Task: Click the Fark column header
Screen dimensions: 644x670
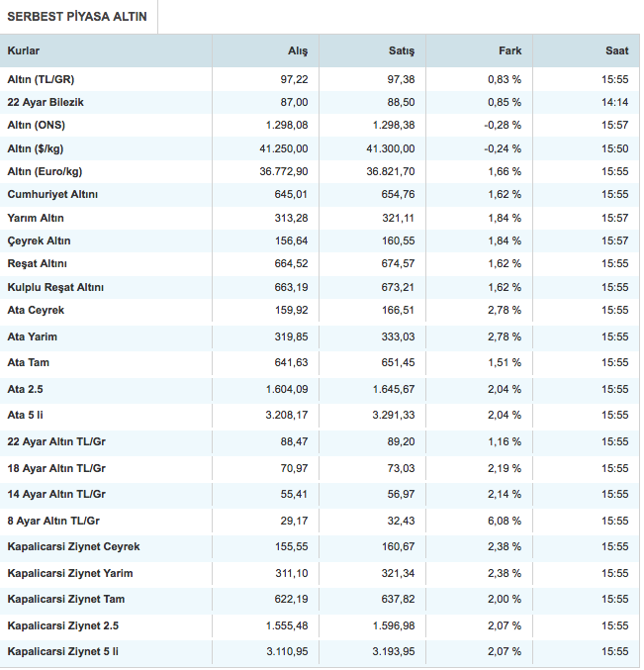Action: coord(509,50)
